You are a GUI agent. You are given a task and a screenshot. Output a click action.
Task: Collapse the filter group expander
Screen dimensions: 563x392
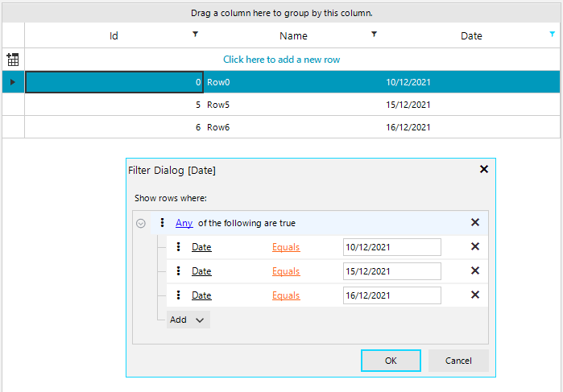pos(141,224)
